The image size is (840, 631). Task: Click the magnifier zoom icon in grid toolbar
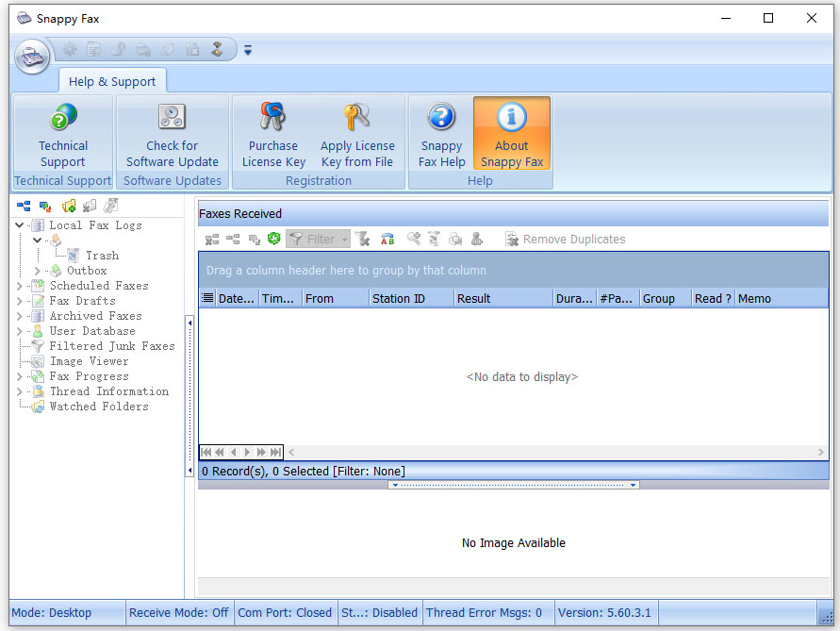[x=414, y=239]
